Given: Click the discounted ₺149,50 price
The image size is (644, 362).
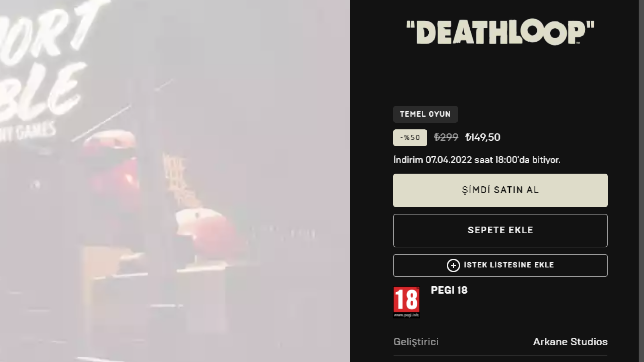Looking at the screenshot, I should [483, 137].
